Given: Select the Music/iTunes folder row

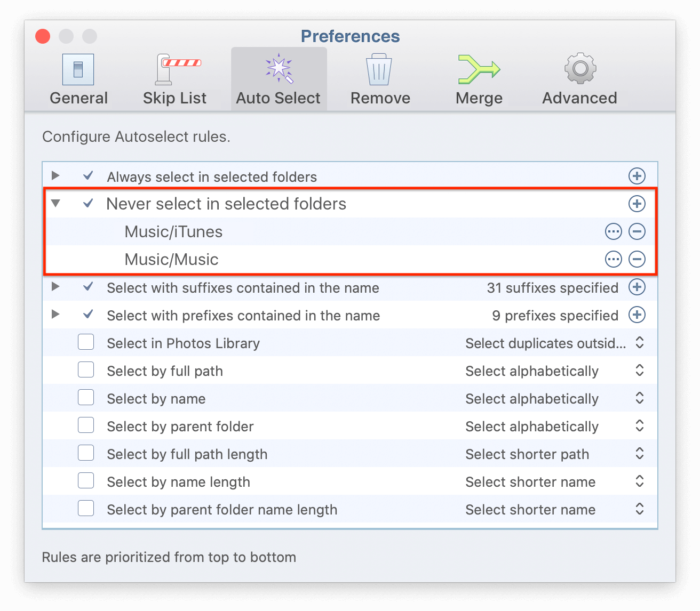Looking at the screenshot, I should pyautogui.click(x=350, y=231).
